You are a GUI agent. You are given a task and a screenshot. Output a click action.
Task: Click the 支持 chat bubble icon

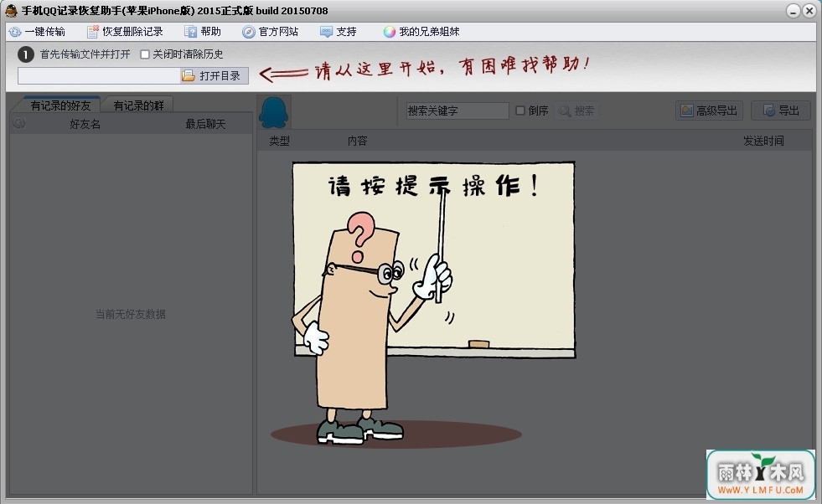tap(326, 32)
